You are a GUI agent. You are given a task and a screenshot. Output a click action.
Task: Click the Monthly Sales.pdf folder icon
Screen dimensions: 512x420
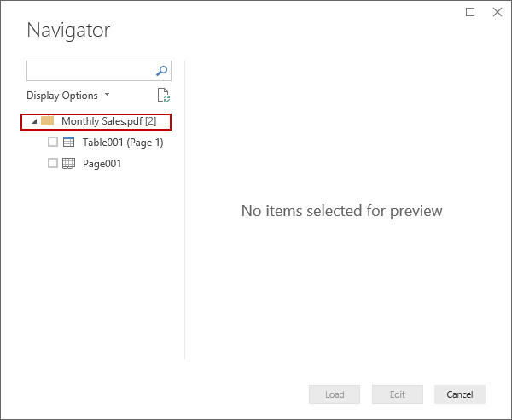pos(48,121)
